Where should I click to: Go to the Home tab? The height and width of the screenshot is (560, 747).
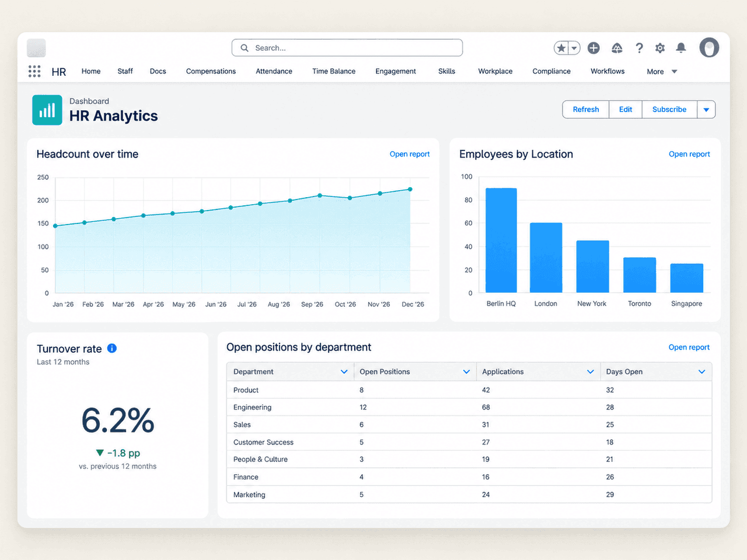pos(91,71)
